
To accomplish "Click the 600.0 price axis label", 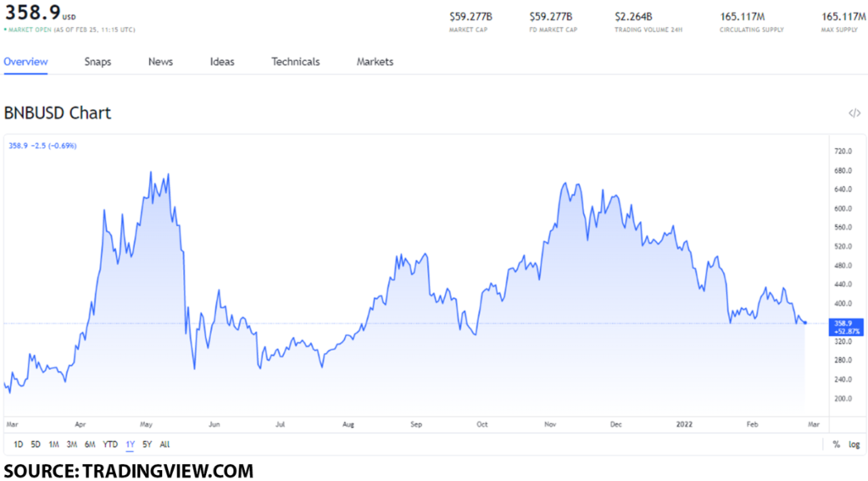I will (843, 209).
